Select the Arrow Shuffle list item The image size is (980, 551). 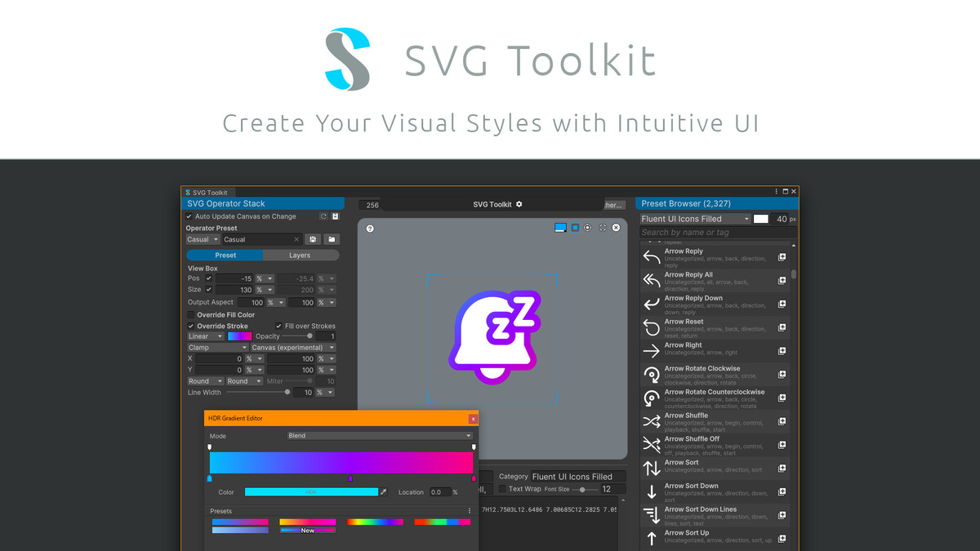pyautogui.click(x=715, y=422)
